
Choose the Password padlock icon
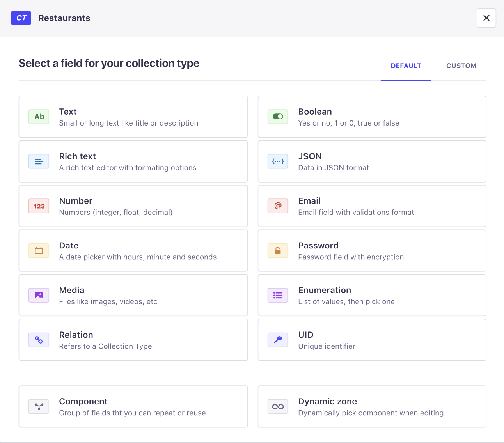click(x=278, y=251)
